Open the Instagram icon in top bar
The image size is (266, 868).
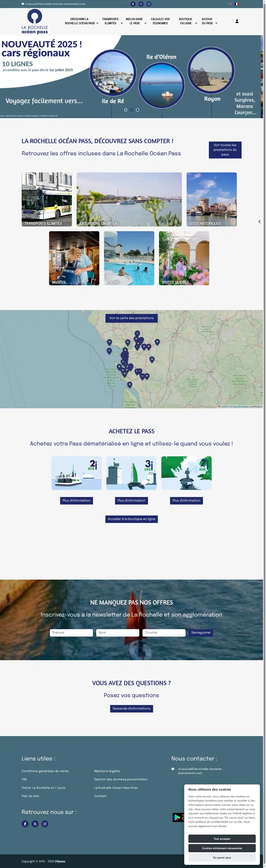[x=149, y=4]
